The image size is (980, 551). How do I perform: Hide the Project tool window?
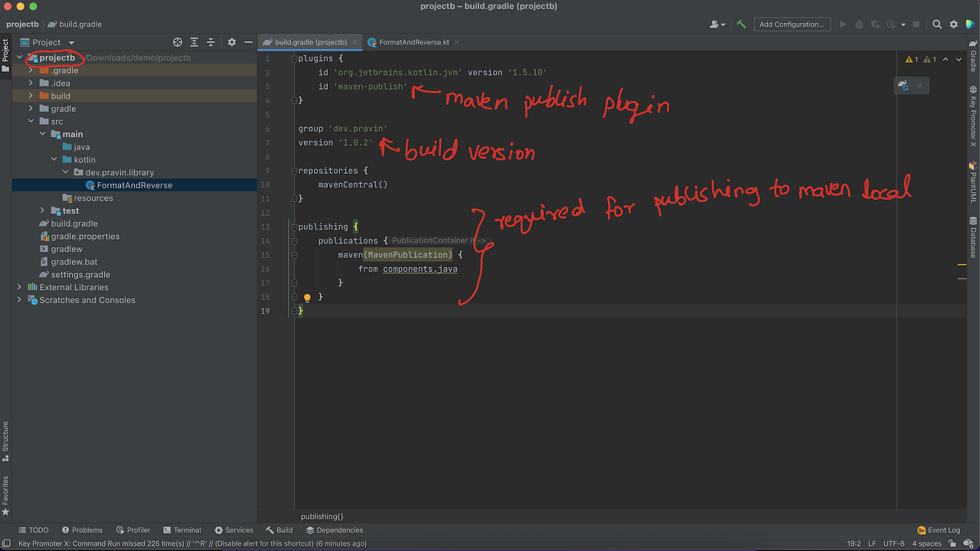[x=247, y=43]
